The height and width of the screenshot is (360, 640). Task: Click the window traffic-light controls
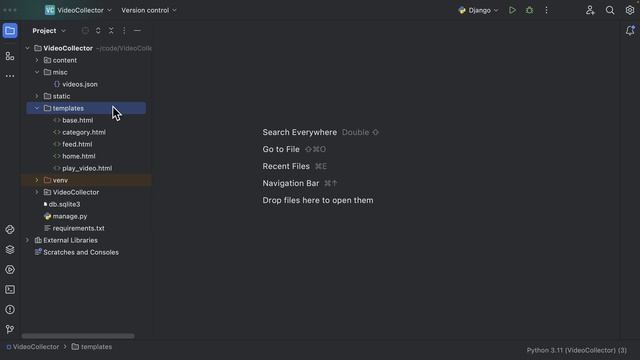(x=10, y=10)
